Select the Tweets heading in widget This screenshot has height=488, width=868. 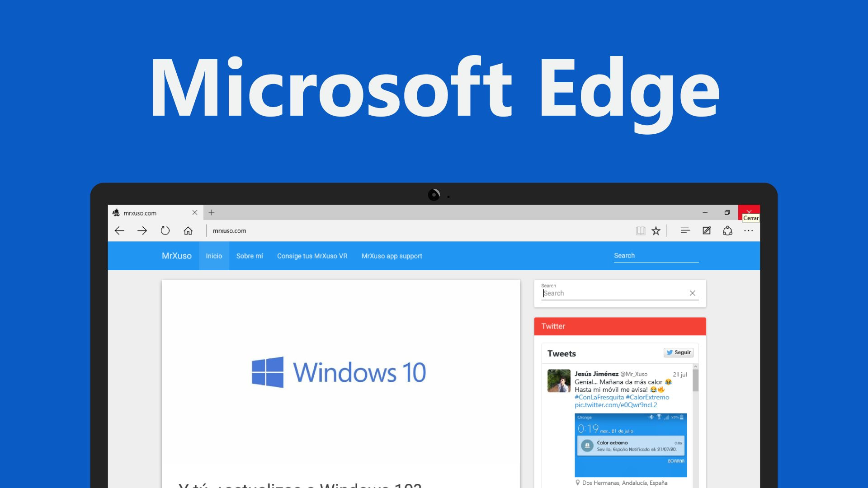(561, 353)
